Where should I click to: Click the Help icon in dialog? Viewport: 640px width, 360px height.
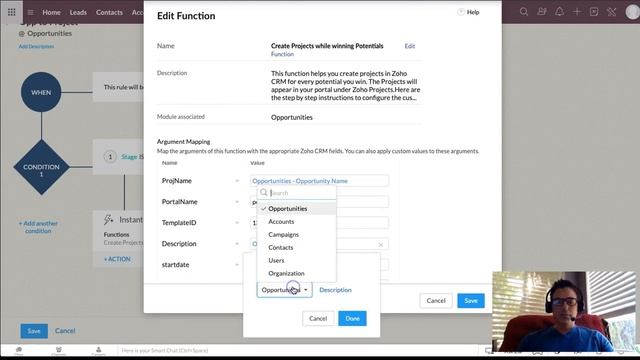point(461,12)
